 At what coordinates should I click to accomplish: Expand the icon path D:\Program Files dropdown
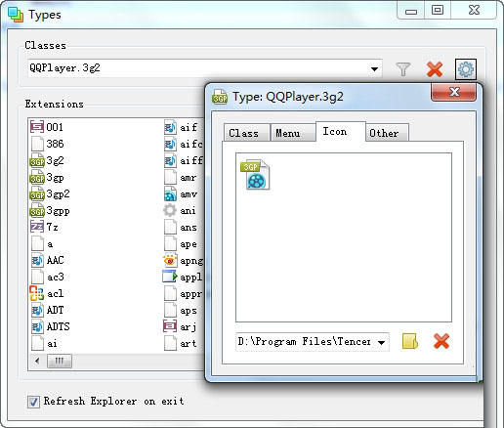click(x=381, y=342)
